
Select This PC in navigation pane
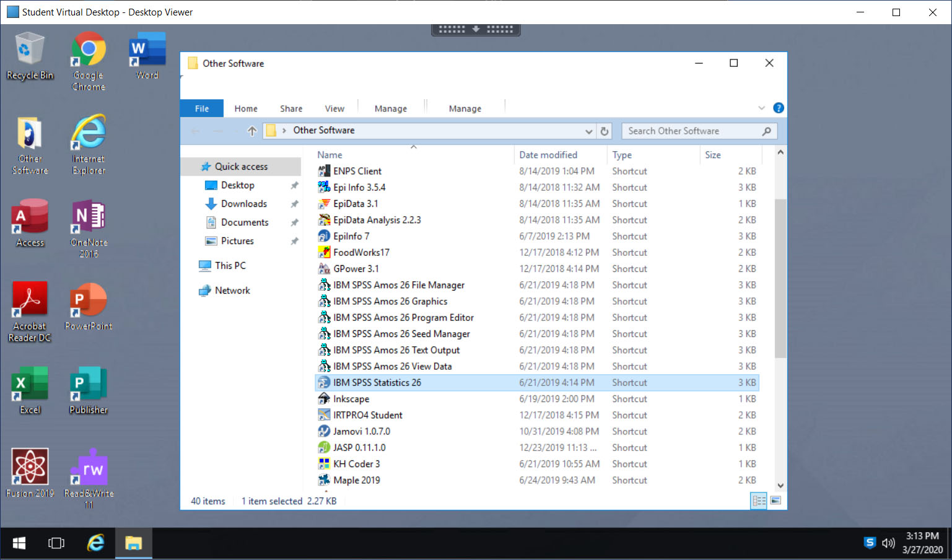tap(230, 266)
